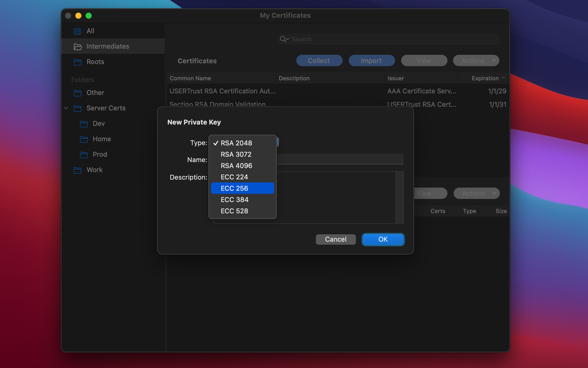Collapse the Server Certs tree
This screenshot has height=368, width=588.
pos(66,108)
